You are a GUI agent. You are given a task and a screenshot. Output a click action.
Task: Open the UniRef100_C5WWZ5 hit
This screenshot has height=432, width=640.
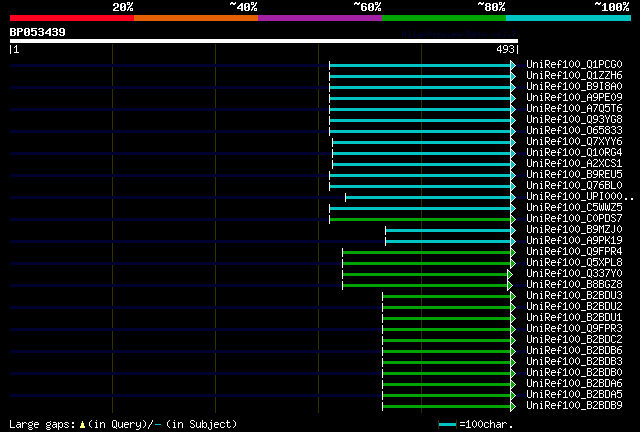tap(574, 208)
